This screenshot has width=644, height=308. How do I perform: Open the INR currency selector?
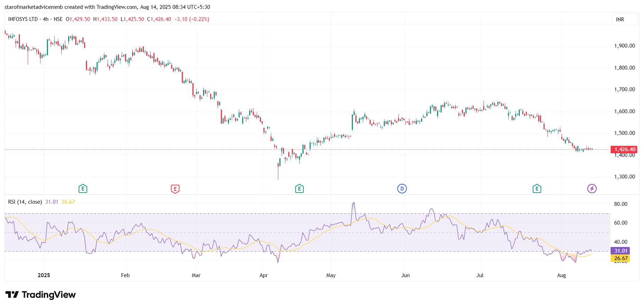click(624, 20)
